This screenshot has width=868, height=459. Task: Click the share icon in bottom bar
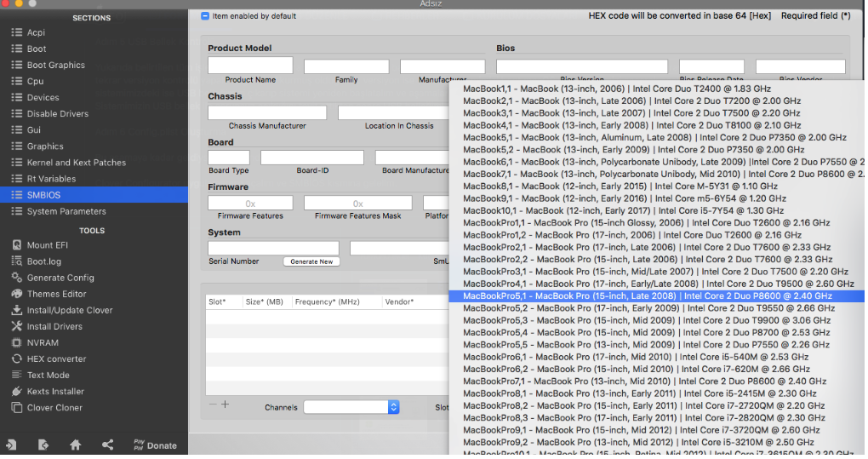(107, 445)
